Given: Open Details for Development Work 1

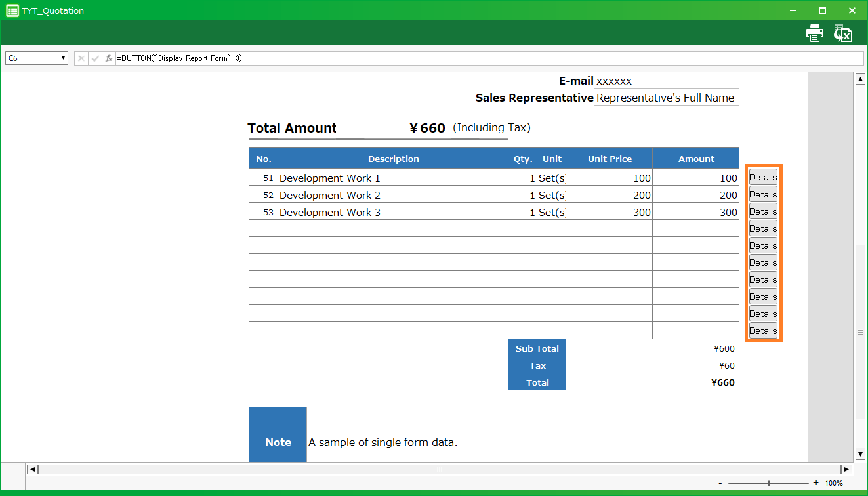Looking at the screenshot, I should [x=763, y=177].
